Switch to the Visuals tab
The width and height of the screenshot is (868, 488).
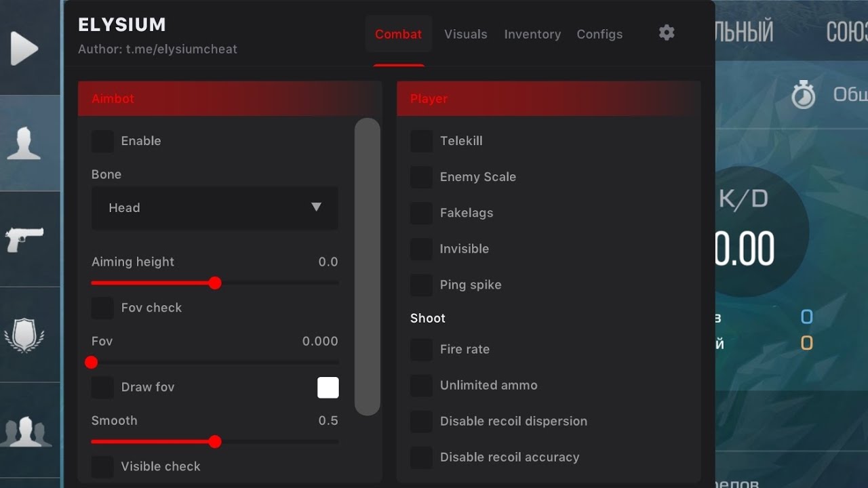465,34
